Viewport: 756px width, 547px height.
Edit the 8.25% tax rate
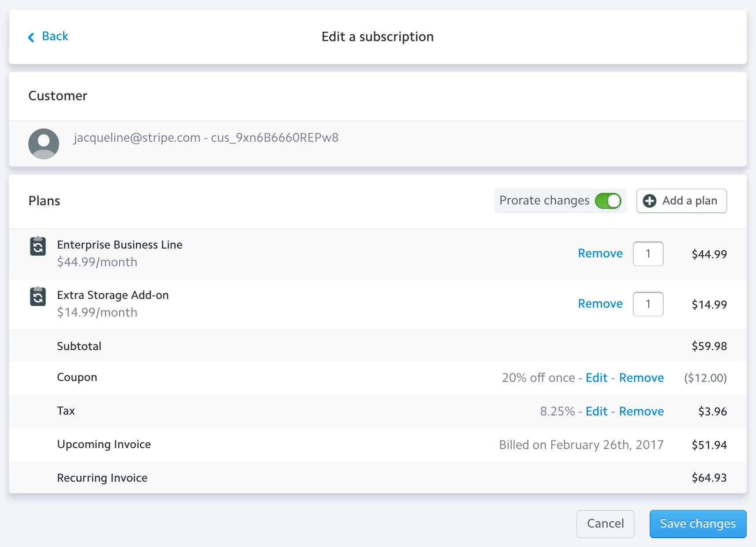[597, 411]
